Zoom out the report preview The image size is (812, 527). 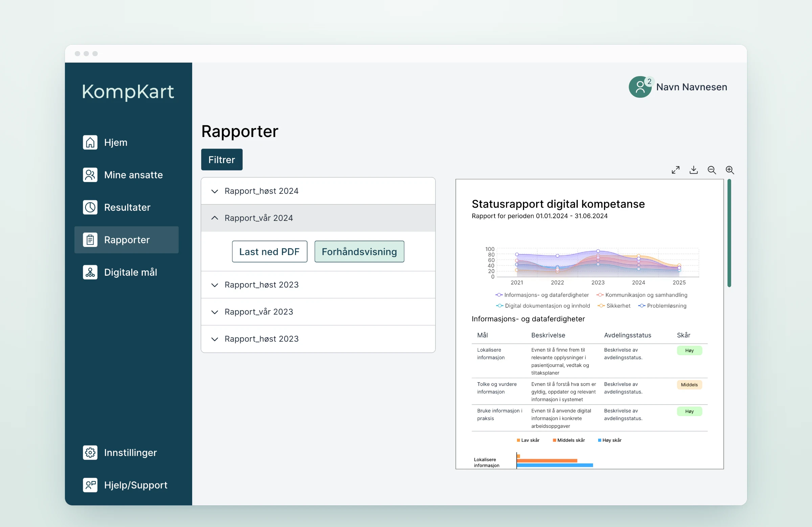(x=712, y=170)
